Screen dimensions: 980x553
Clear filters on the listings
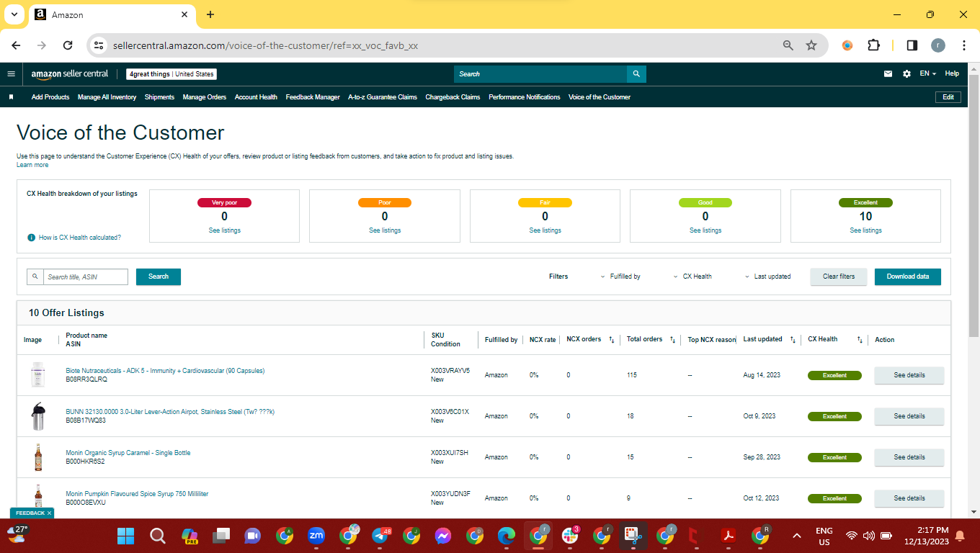[x=839, y=276]
